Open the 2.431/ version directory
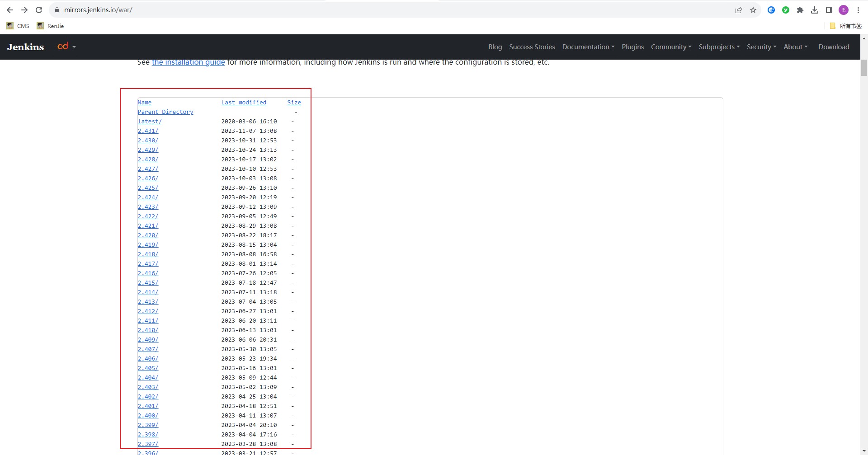868x455 pixels. click(148, 131)
